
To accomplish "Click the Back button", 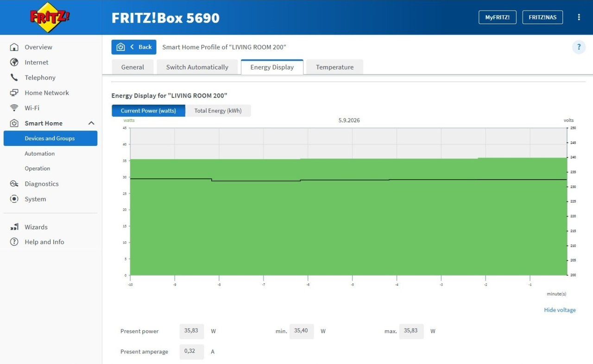I will (134, 47).
